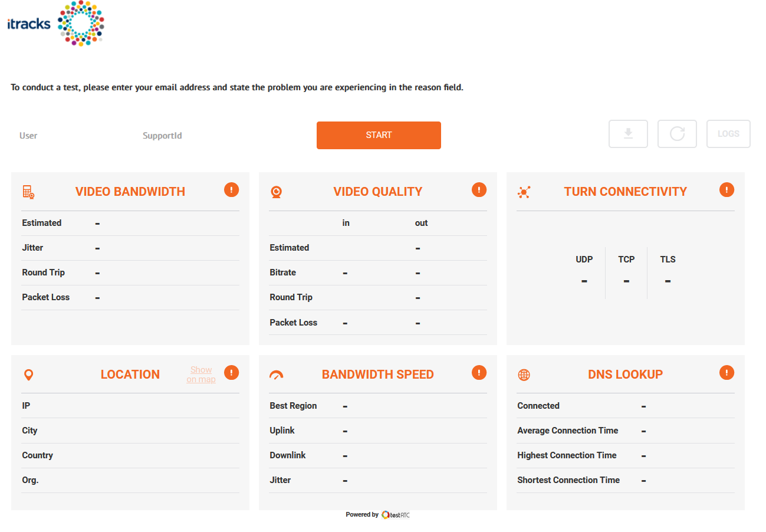Viewport: 766px width, 532px height.
Task: Click the Video Quality webcam icon
Action: pyautogui.click(x=276, y=192)
